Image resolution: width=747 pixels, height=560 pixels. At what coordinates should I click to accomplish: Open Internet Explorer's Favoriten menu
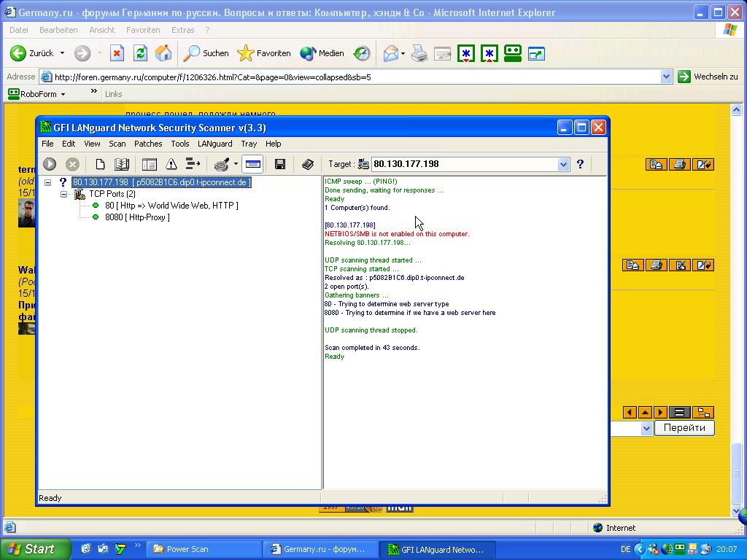tap(143, 30)
